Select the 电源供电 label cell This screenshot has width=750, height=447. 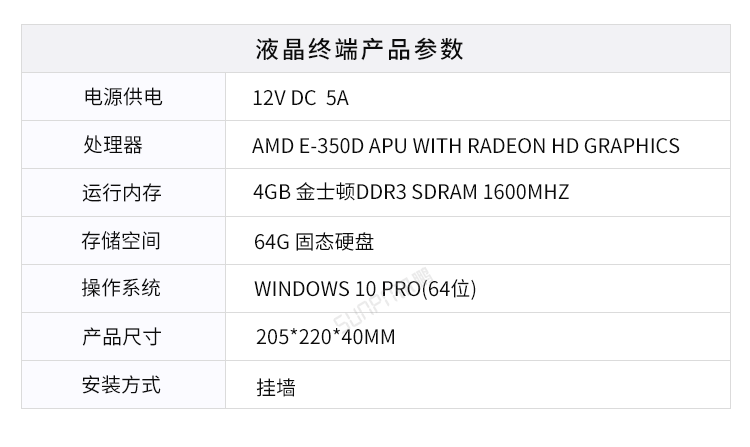pyautogui.click(x=121, y=98)
